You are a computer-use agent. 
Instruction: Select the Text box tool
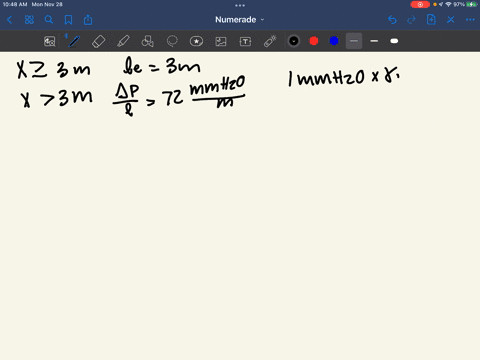tap(245, 41)
